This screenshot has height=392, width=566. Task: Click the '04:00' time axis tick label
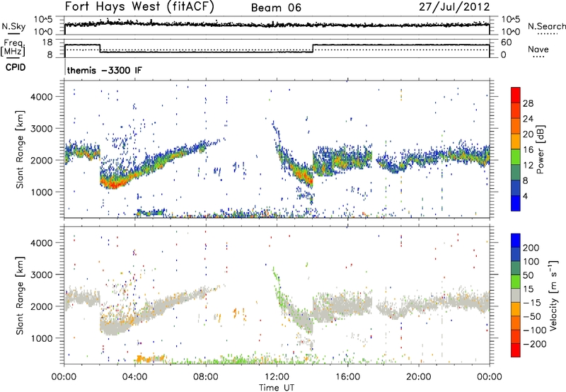135,377
